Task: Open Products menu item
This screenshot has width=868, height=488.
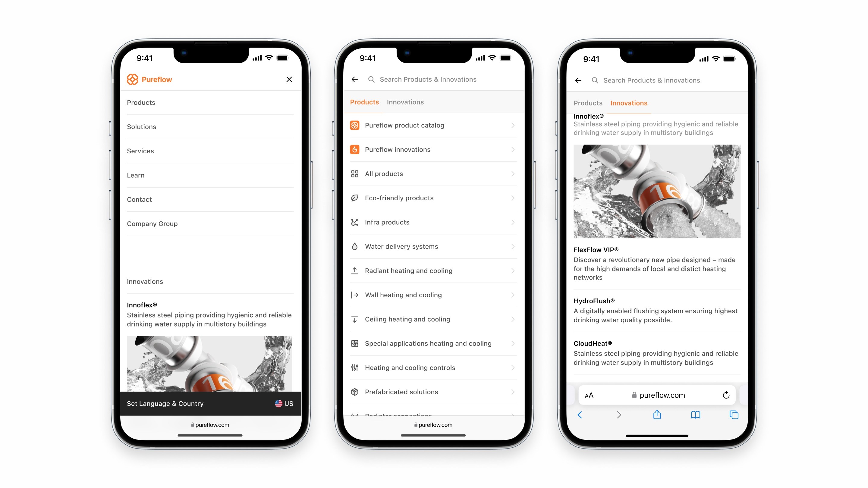Action: coord(141,102)
